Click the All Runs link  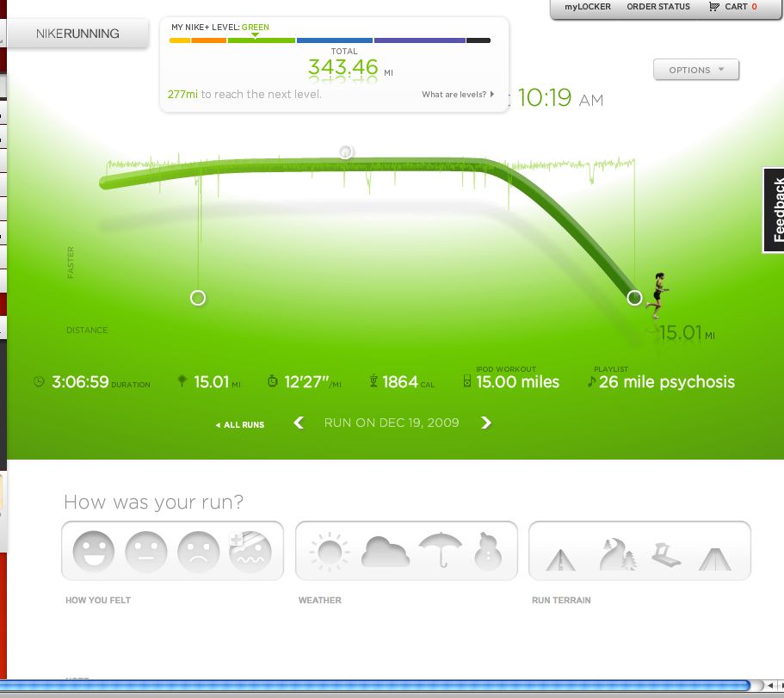240,425
